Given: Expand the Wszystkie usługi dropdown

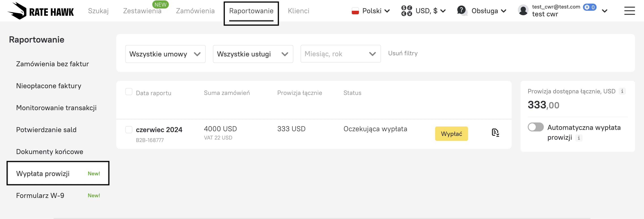Looking at the screenshot, I should (253, 54).
